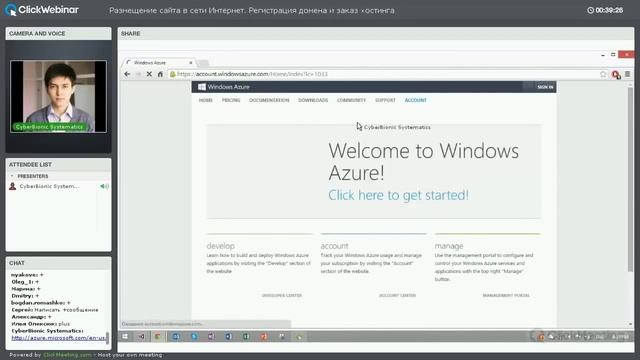Image resolution: width=640 pixels, height=360 pixels.
Task: Click the ClickWebinar logo
Action: 42,10
